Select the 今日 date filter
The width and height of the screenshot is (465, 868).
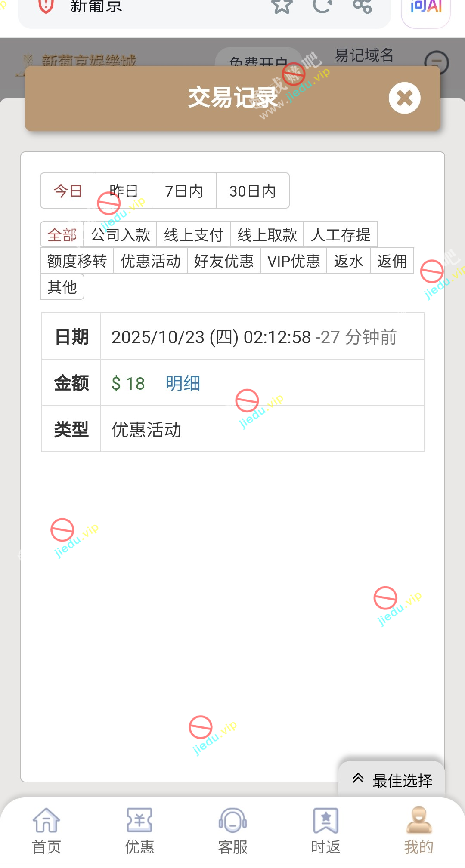pyautogui.click(x=68, y=191)
